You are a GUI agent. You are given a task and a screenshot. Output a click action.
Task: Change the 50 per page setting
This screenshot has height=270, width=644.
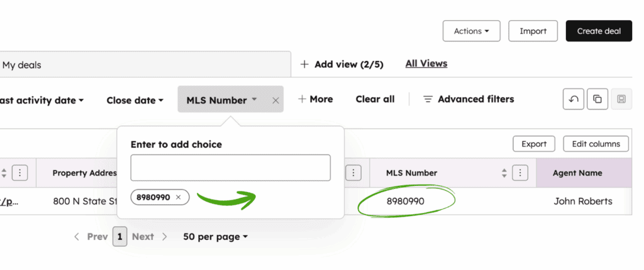pyautogui.click(x=215, y=237)
